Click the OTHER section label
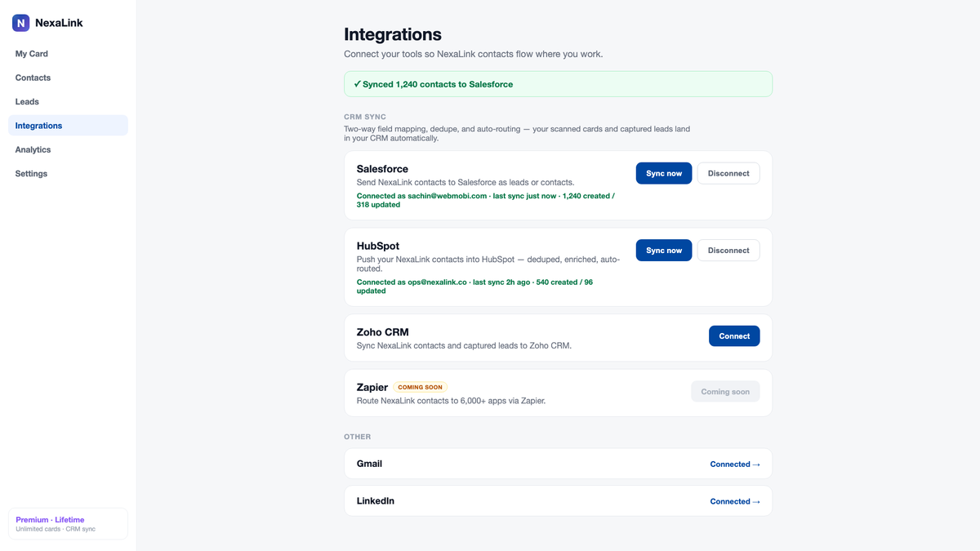Screen dimensions: 980x551 tap(358, 438)
